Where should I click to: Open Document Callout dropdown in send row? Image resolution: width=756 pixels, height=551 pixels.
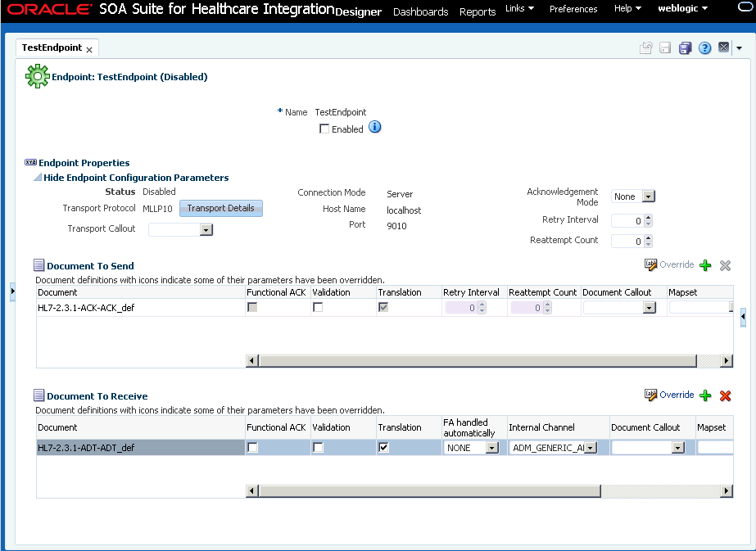click(x=650, y=308)
